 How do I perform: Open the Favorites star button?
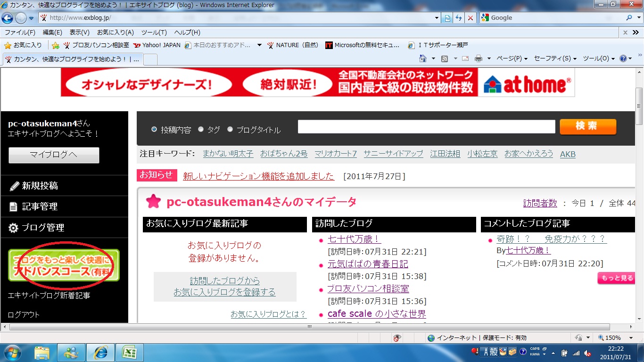23,45
